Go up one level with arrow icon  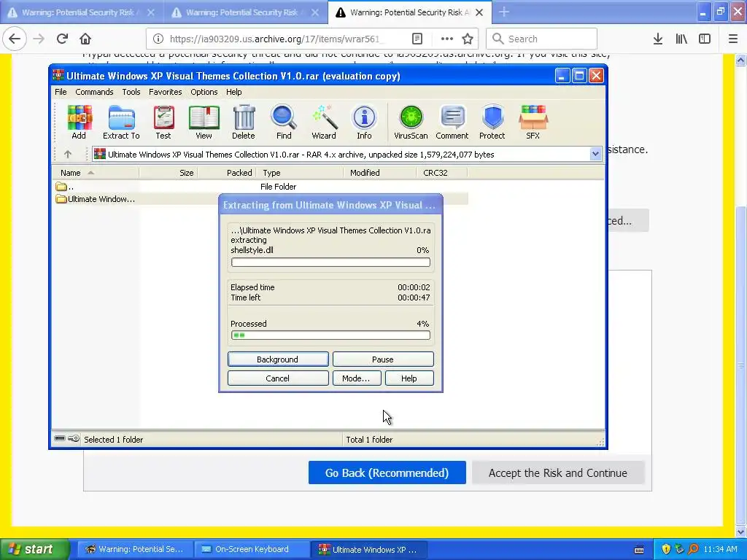(68, 155)
